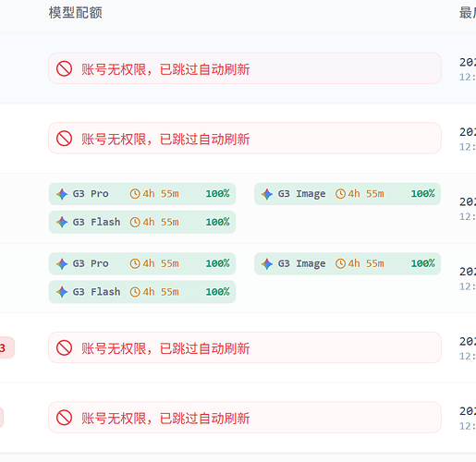The image size is (476, 462).
Task: Click the prohibited icon in the second row's banner
Action: tap(64, 139)
